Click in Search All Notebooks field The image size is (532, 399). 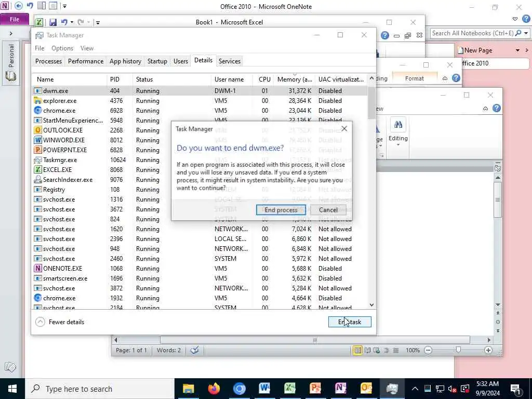coord(472,33)
